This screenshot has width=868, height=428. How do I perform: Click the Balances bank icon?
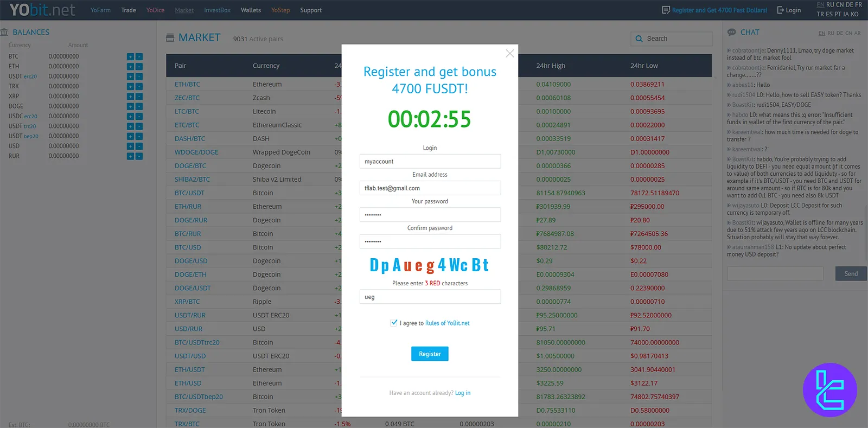(x=4, y=32)
